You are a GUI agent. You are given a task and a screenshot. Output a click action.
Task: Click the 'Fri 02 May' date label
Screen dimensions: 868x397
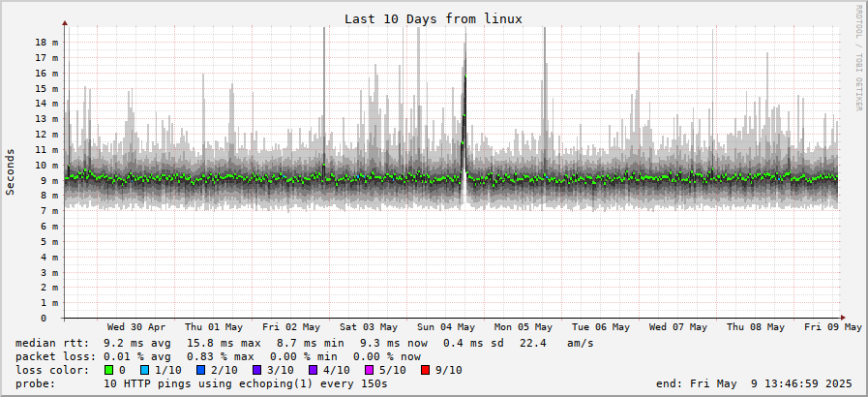click(291, 327)
